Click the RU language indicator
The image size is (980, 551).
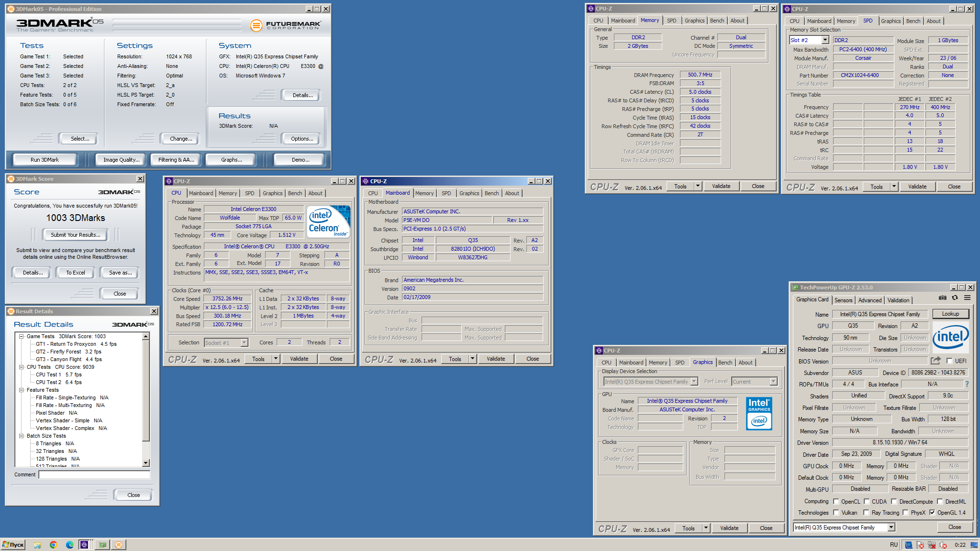coord(894,545)
